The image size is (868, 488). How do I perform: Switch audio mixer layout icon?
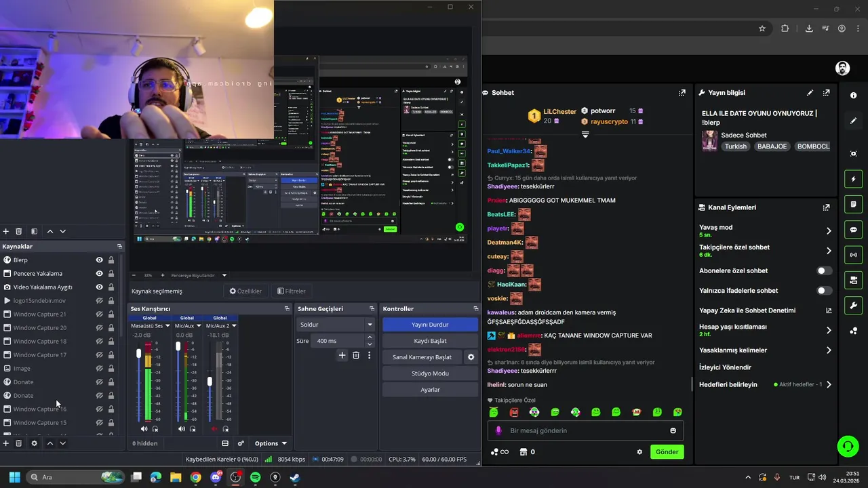coord(225,443)
